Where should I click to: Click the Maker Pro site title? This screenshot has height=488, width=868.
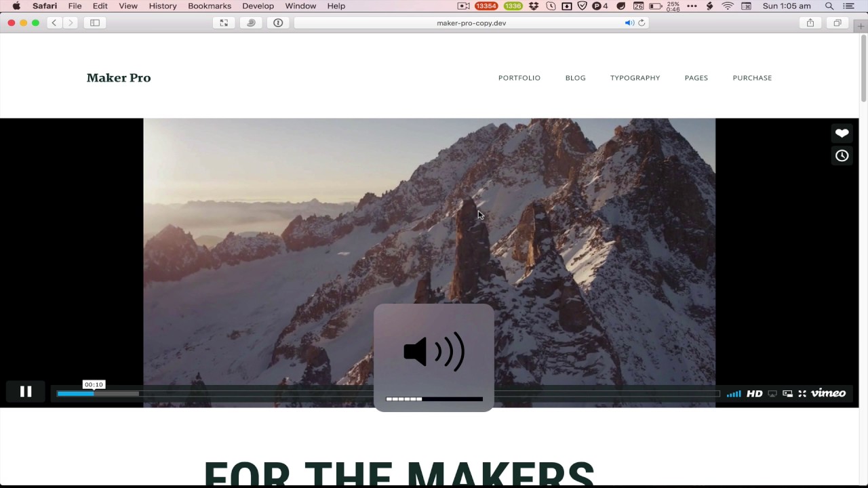click(x=119, y=78)
